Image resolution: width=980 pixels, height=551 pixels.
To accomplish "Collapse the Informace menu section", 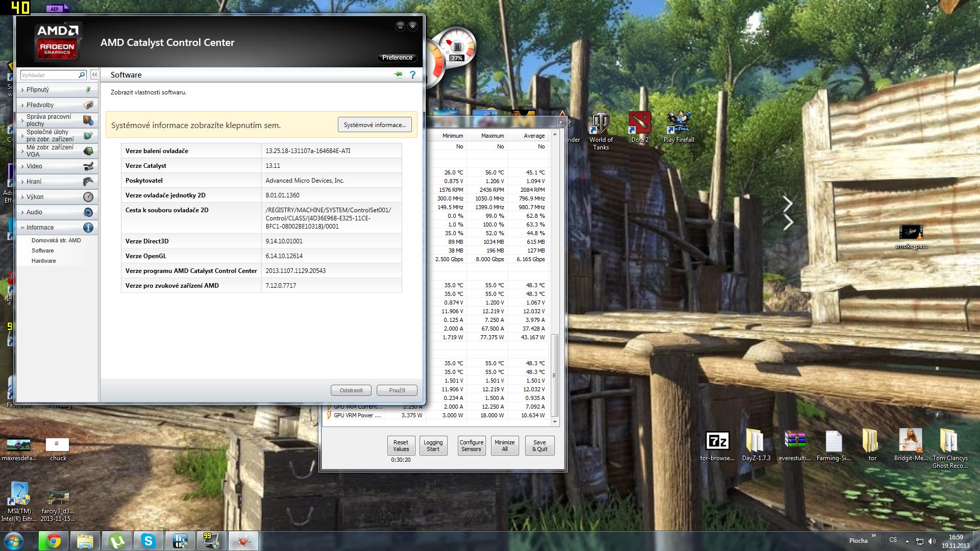I will point(57,228).
